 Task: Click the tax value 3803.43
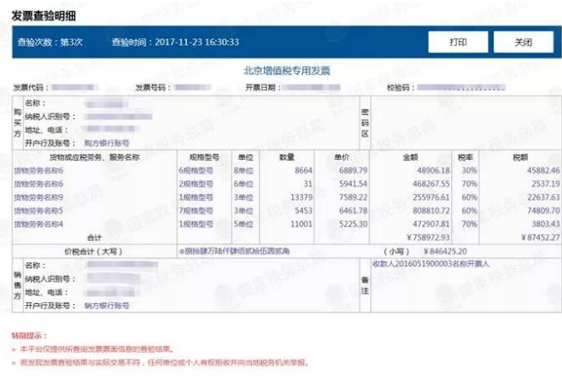(545, 225)
